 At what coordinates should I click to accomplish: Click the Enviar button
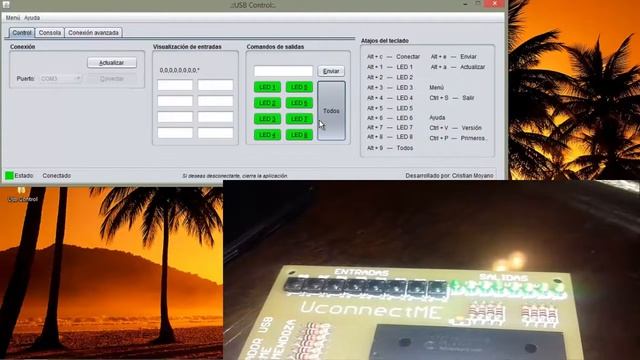[331, 71]
